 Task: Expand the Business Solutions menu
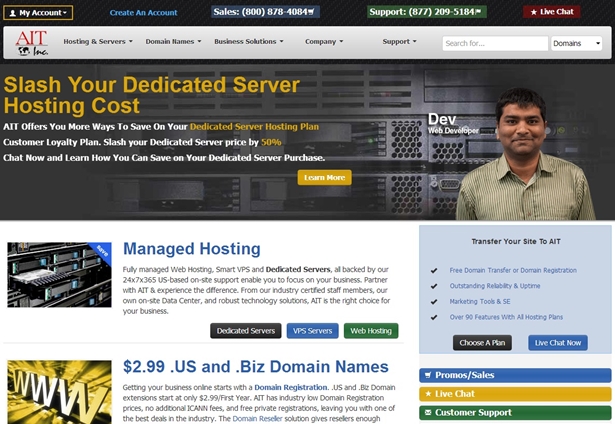tap(249, 41)
